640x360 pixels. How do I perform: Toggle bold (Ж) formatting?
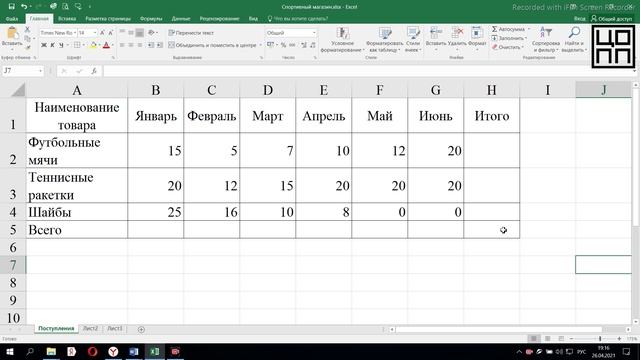(44, 45)
